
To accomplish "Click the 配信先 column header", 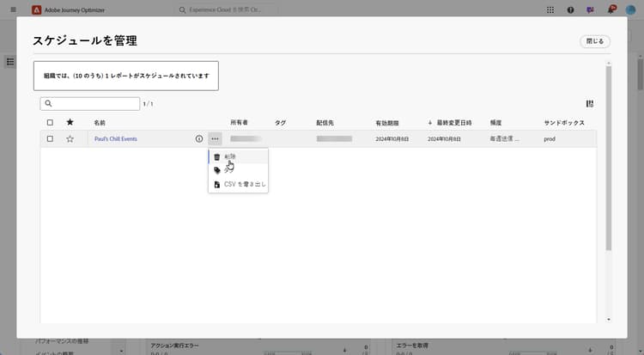I will 325,123.
